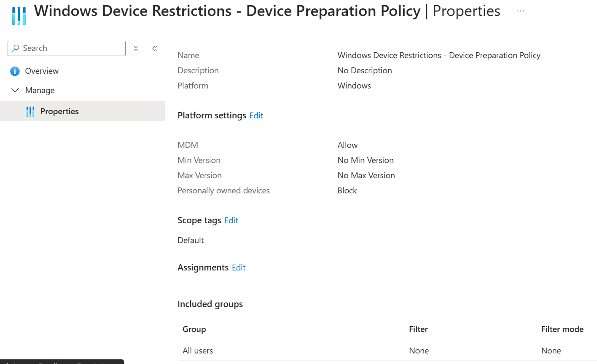Screen dimensions: 597x364
Task: Edit the Assignments section
Action: coord(239,267)
